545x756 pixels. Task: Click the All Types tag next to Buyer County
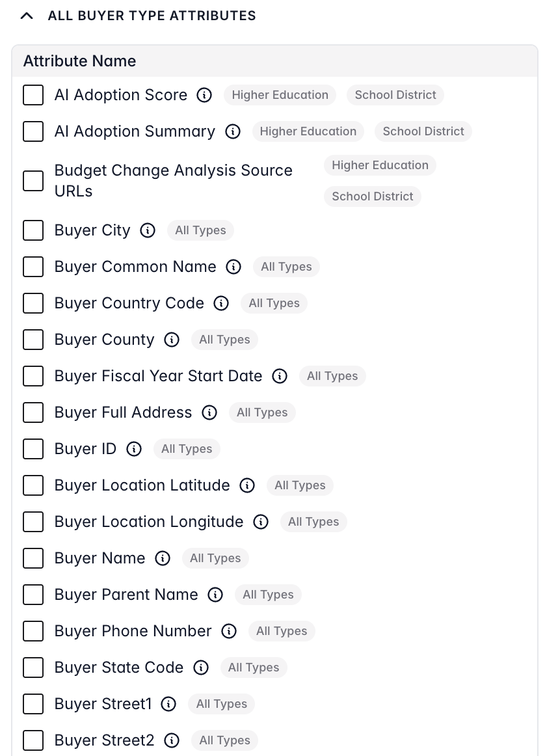[224, 340]
